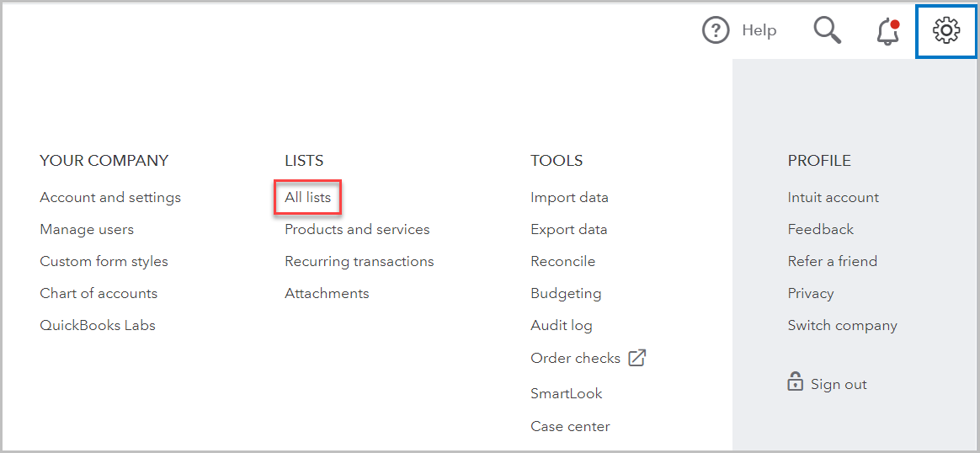Choose Import data
980x453 pixels.
569,197
